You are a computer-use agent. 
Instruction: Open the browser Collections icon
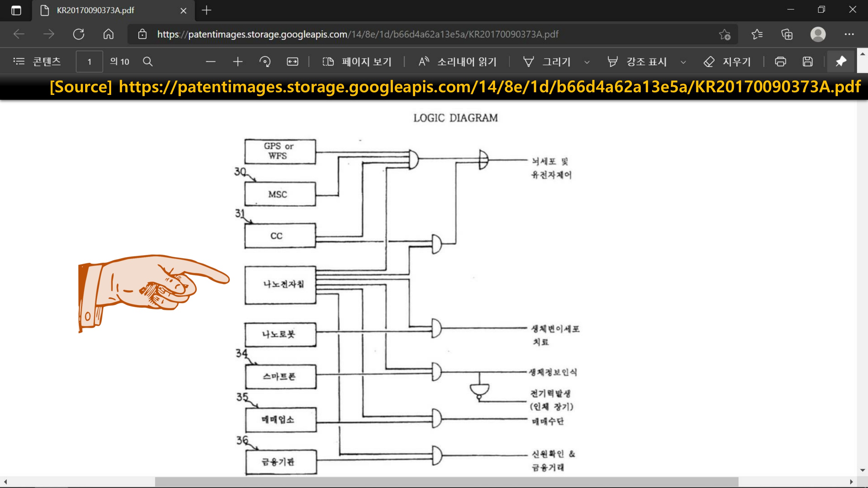(787, 34)
